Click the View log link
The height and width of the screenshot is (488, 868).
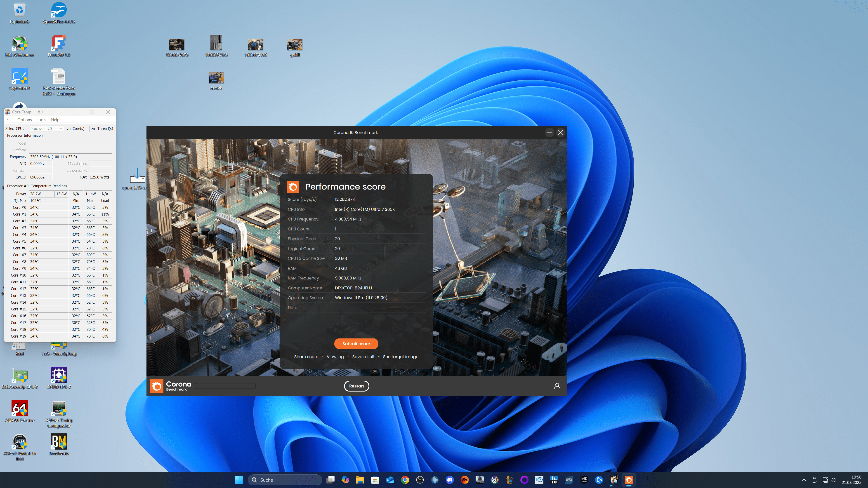click(335, 357)
